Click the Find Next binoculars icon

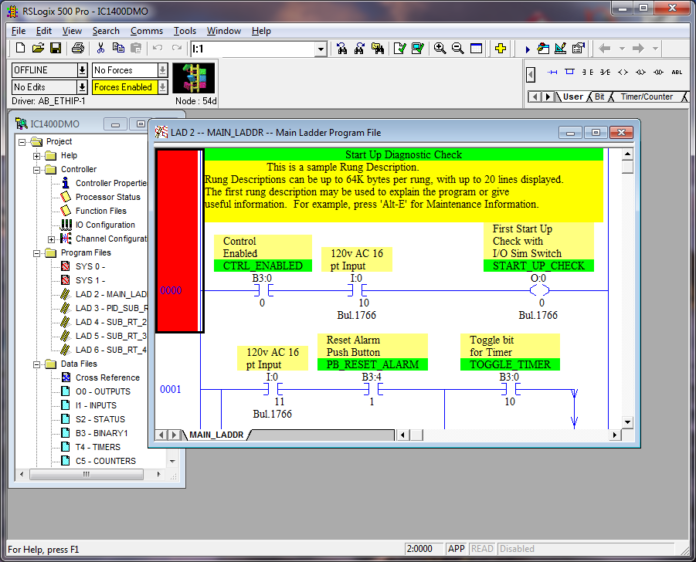click(x=360, y=48)
